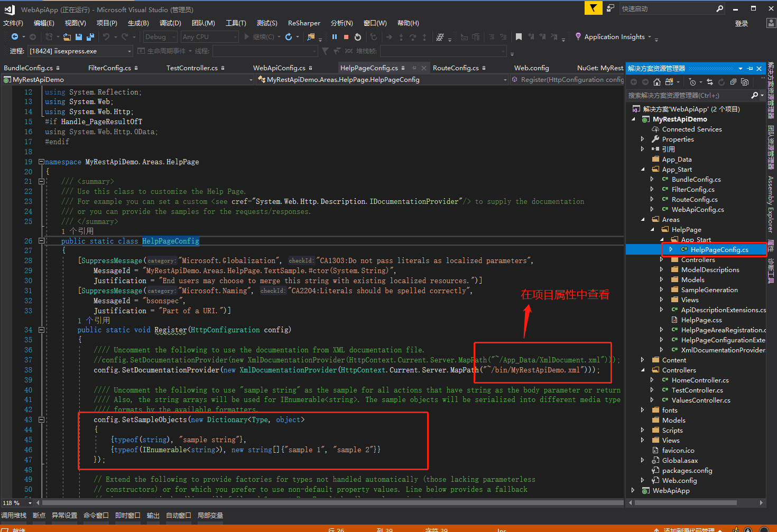Open the process iisexpress.exe dropdown
This screenshot has width=777, height=532.
point(80,51)
